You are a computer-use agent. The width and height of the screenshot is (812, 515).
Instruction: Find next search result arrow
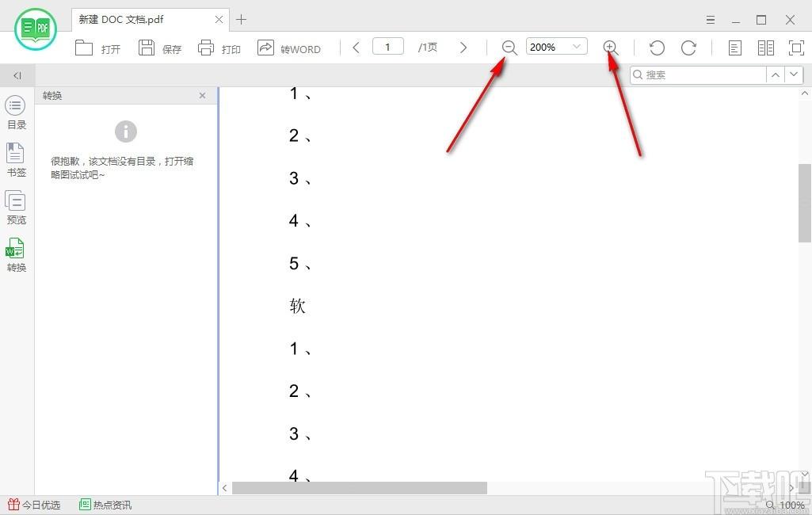pos(794,74)
